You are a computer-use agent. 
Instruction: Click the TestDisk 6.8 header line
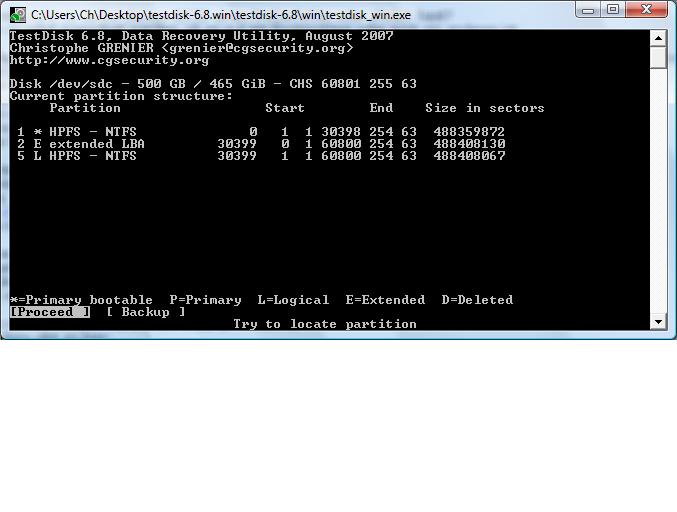click(x=201, y=36)
